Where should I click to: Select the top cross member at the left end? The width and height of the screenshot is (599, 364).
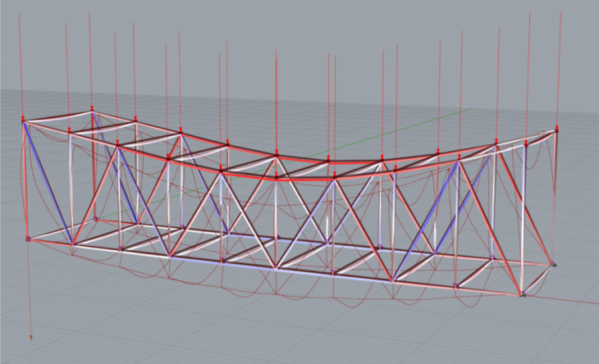tap(57, 114)
